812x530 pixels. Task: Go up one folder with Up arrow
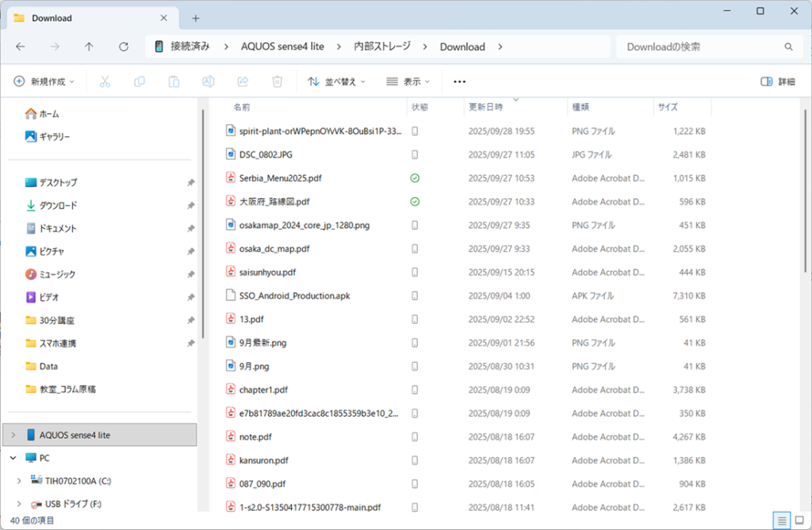pos(89,47)
